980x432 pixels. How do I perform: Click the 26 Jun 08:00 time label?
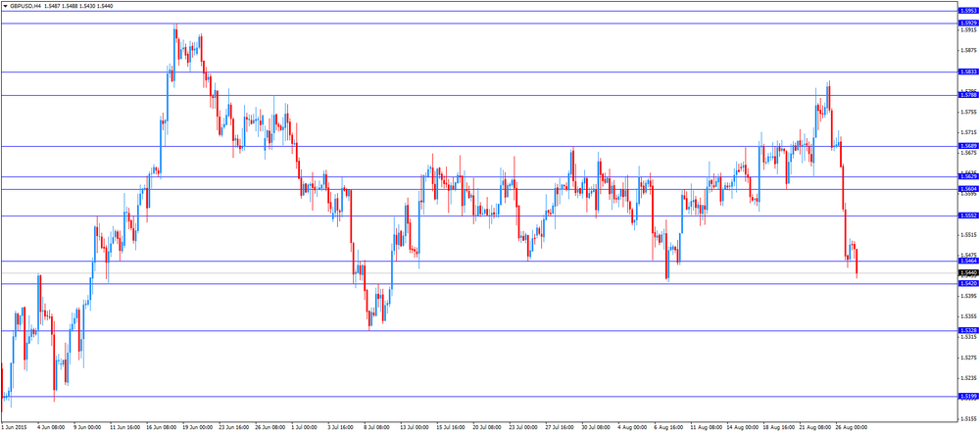[x=270, y=428]
